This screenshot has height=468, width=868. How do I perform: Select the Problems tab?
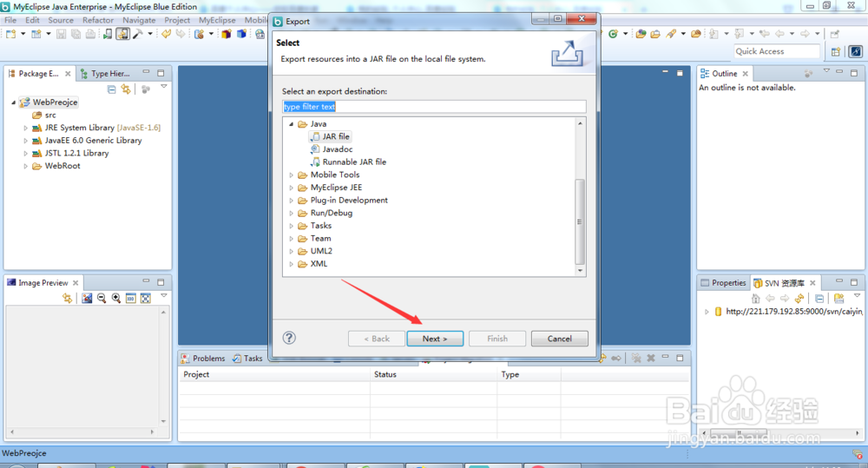pos(203,359)
